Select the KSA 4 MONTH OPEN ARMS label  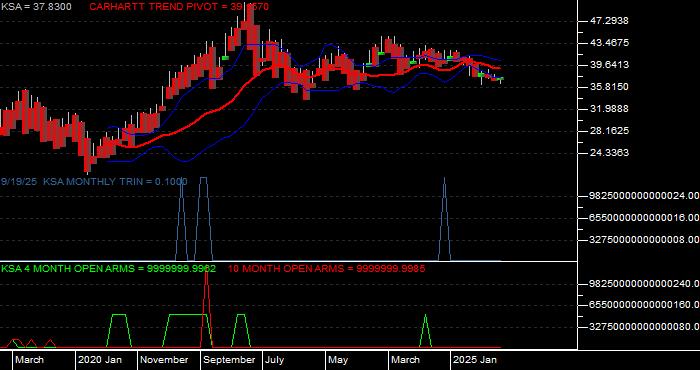tap(108, 269)
